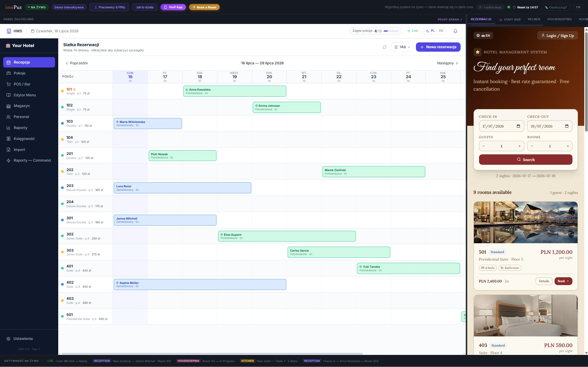Viewport: 588px width, 367px height.
Task: Open Yuki Tanaka reservation block
Action: click(408, 268)
